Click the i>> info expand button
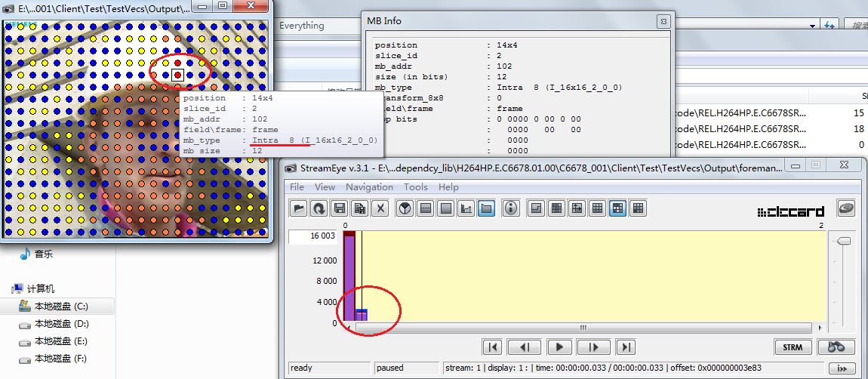 pyautogui.click(x=841, y=368)
